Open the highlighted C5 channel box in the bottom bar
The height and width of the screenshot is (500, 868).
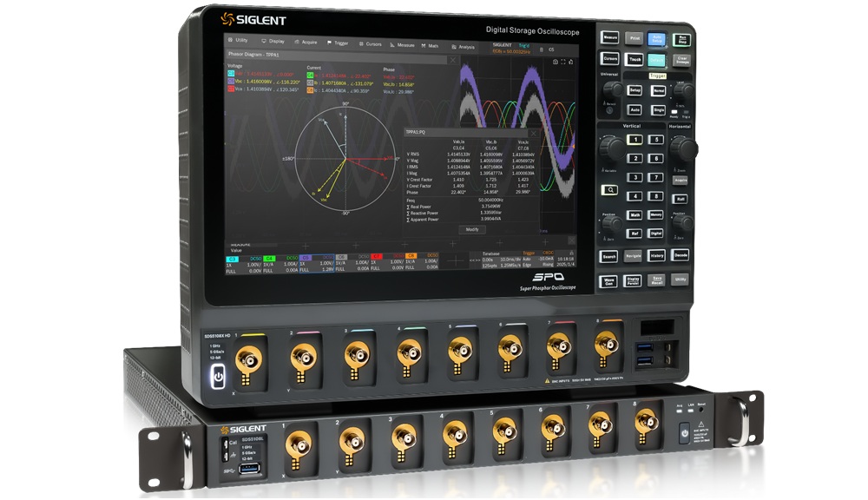pyautogui.click(x=317, y=265)
